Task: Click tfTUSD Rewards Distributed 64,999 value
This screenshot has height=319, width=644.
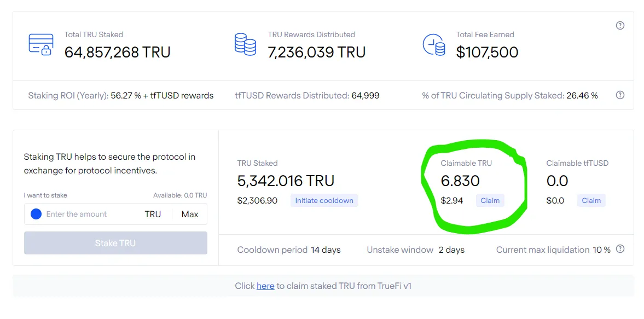Action: click(x=365, y=96)
